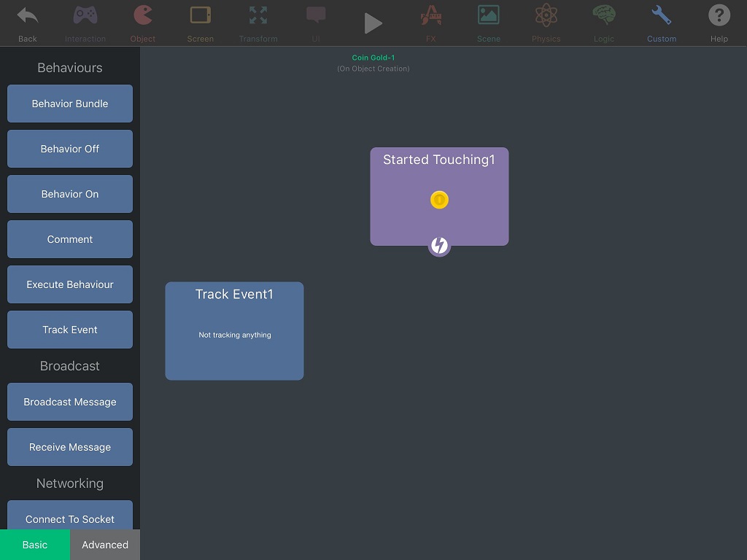The width and height of the screenshot is (747, 560).
Task: Open the Logic brain icon category
Action: tap(604, 22)
